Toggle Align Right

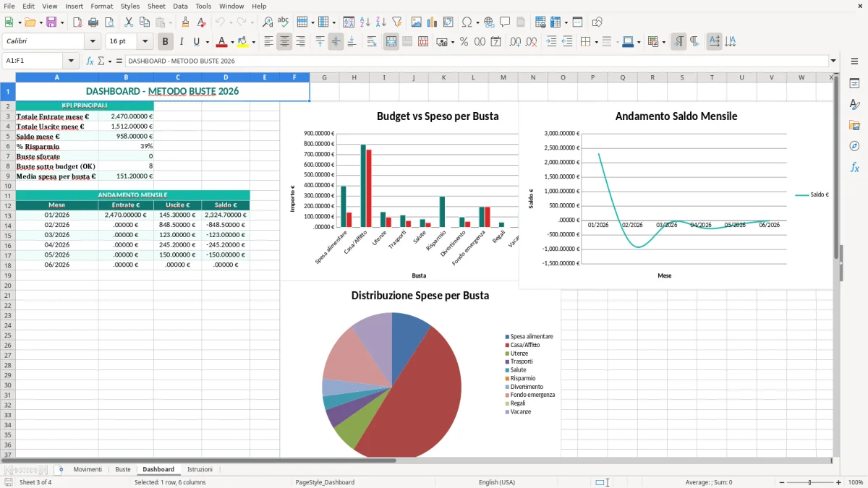(300, 42)
